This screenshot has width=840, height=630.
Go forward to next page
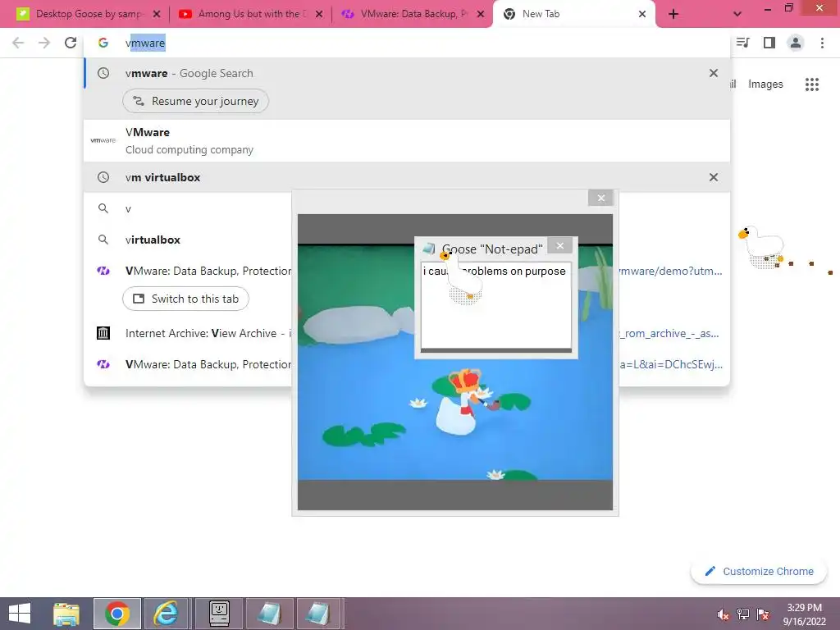44,43
